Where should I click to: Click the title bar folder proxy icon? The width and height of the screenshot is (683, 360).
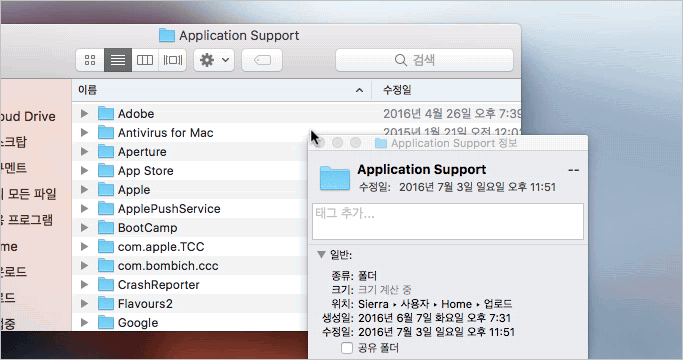point(167,35)
